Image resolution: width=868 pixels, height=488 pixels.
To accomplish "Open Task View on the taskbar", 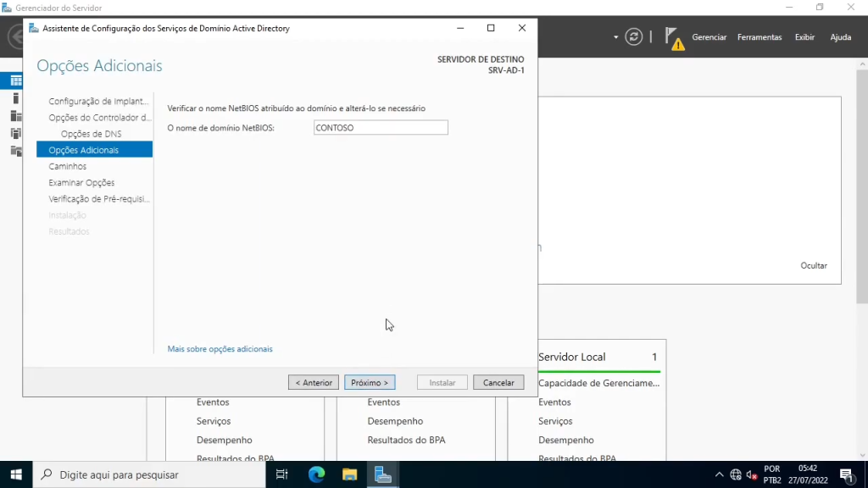I will [282, 474].
